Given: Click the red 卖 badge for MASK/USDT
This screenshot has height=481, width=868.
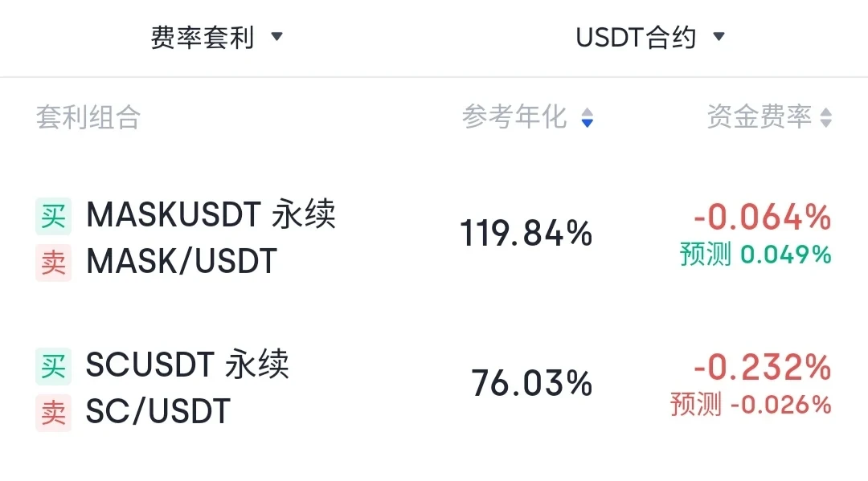Looking at the screenshot, I should click(x=53, y=263).
